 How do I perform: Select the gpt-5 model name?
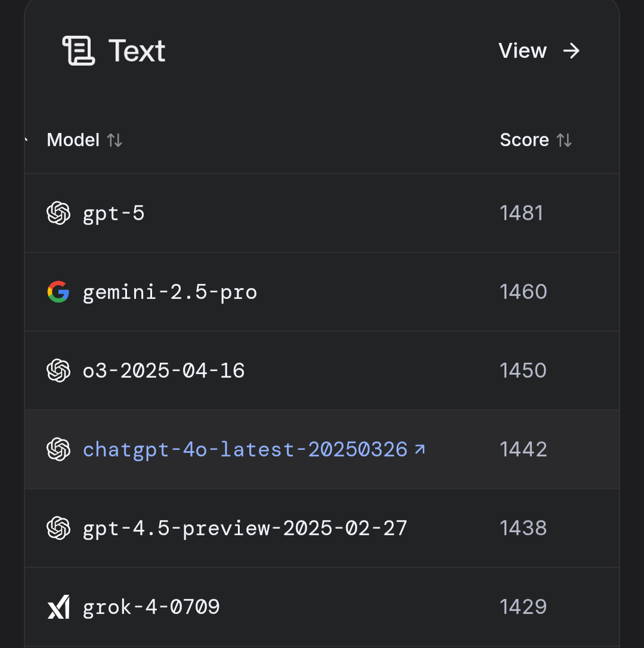click(x=114, y=214)
